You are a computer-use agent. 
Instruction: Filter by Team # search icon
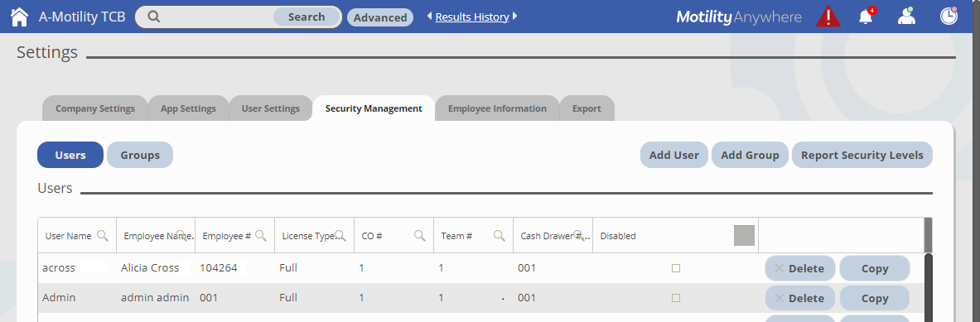[500, 236]
